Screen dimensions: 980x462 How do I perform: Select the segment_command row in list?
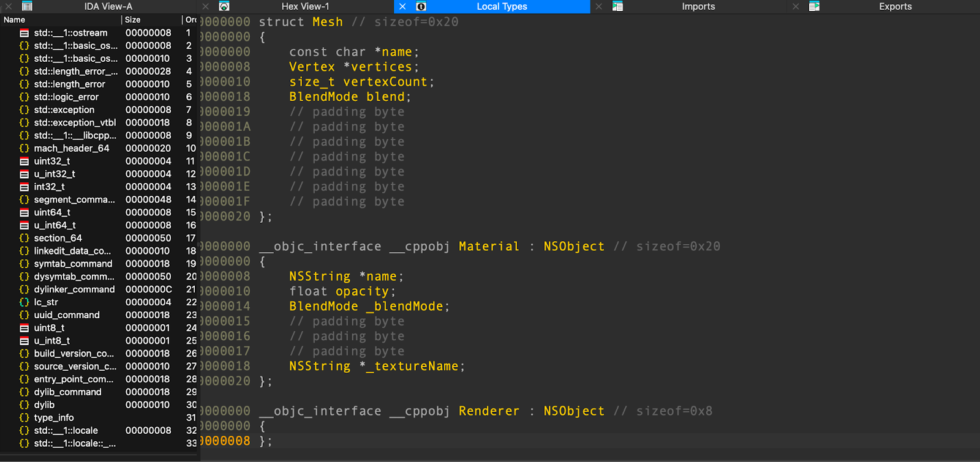pos(74,199)
